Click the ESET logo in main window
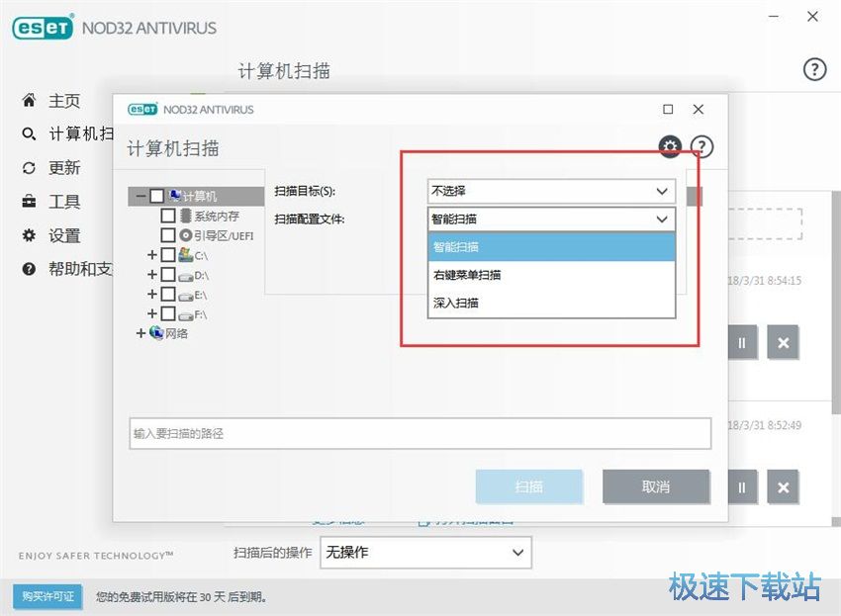The height and width of the screenshot is (616, 841). coord(43,28)
